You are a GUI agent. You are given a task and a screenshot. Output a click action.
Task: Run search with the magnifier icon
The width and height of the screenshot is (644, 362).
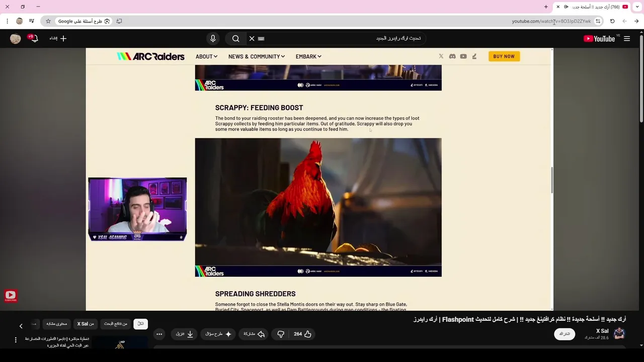pos(235,38)
